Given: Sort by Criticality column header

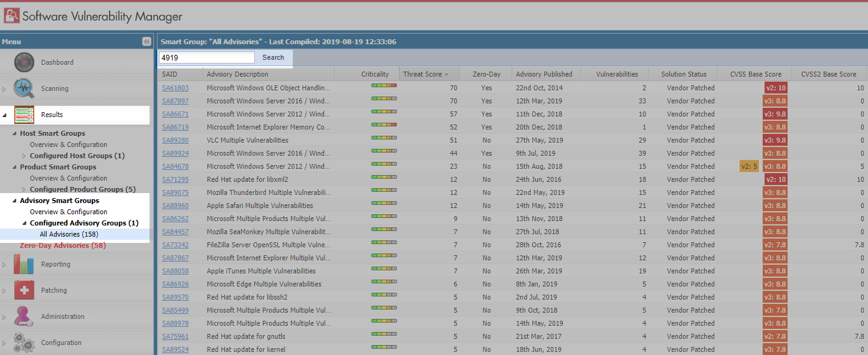Looking at the screenshot, I should pyautogui.click(x=366, y=74).
